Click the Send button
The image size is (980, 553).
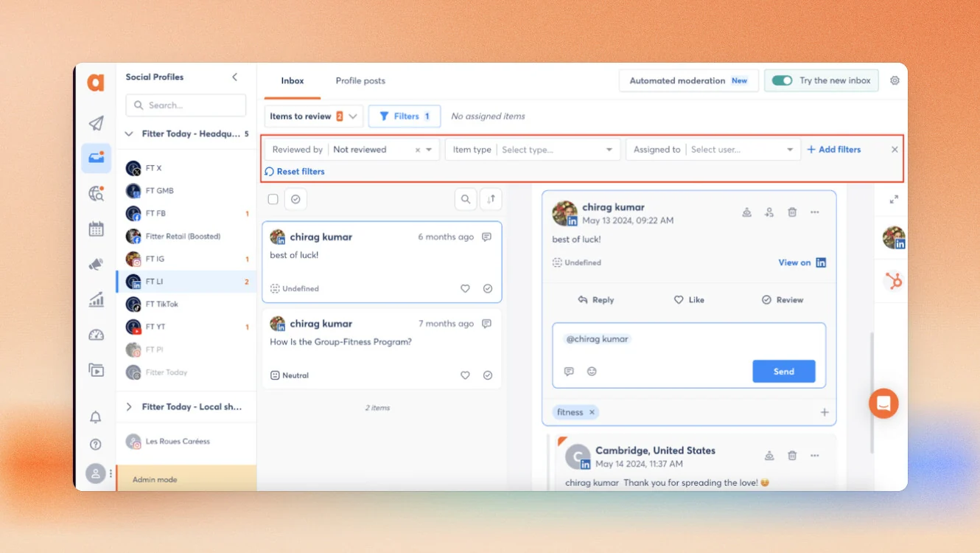(x=784, y=372)
